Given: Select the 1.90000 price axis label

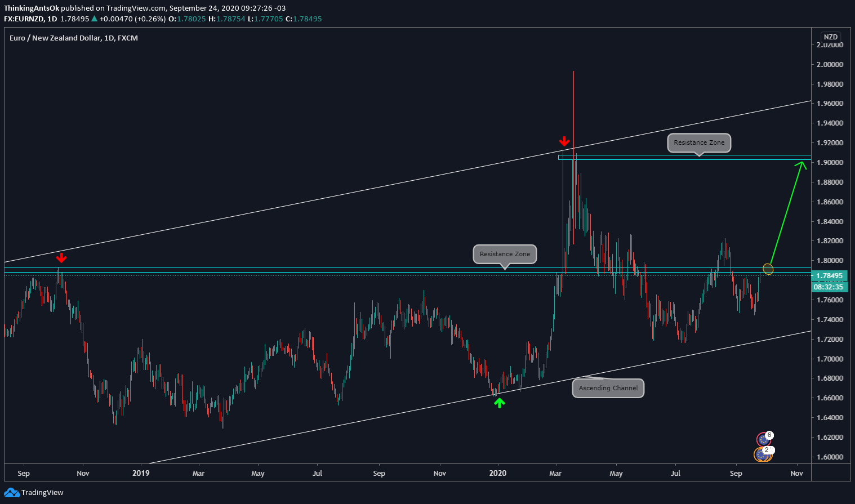Looking at the screenshot, I should point(830,163).
